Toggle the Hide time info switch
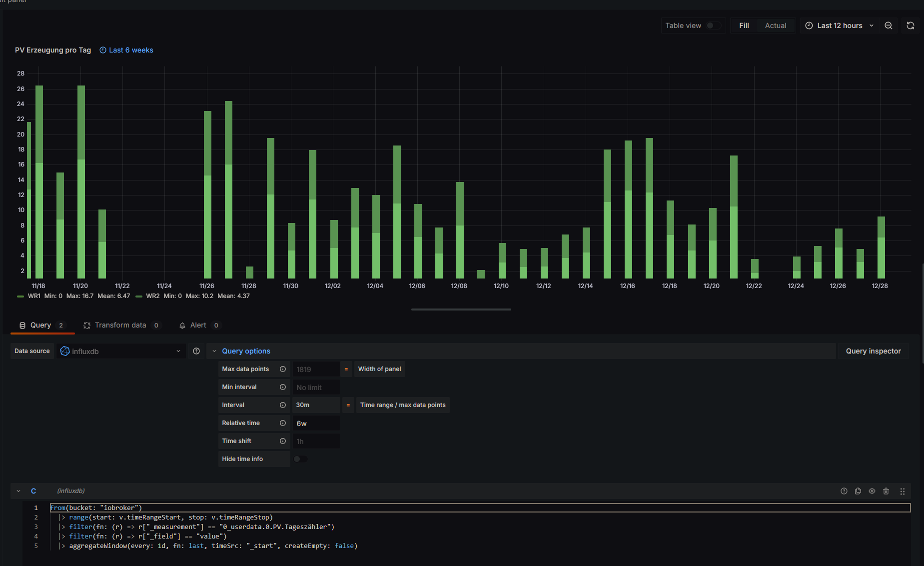This screenshot has height=566, width=924. click(300, 459)
